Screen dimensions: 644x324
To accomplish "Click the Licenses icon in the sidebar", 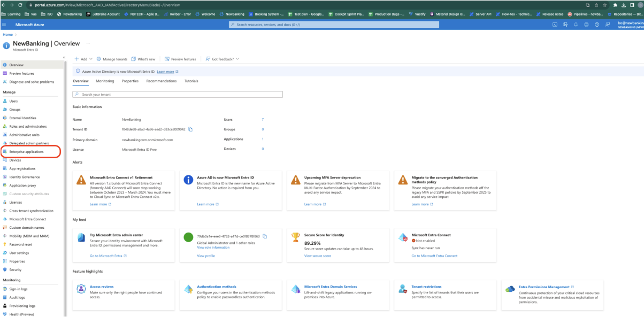I will (5, 202).
